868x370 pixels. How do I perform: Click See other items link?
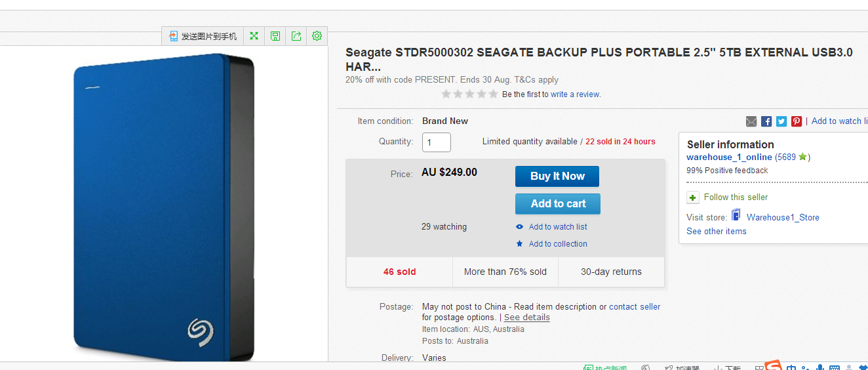(717, 232)
